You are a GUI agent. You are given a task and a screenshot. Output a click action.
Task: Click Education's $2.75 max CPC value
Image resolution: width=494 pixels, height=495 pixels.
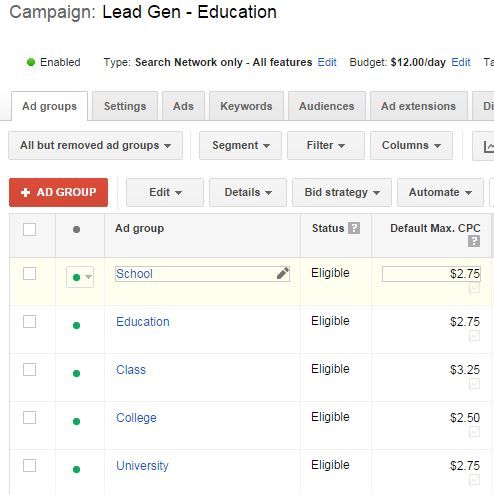[465, 322]
